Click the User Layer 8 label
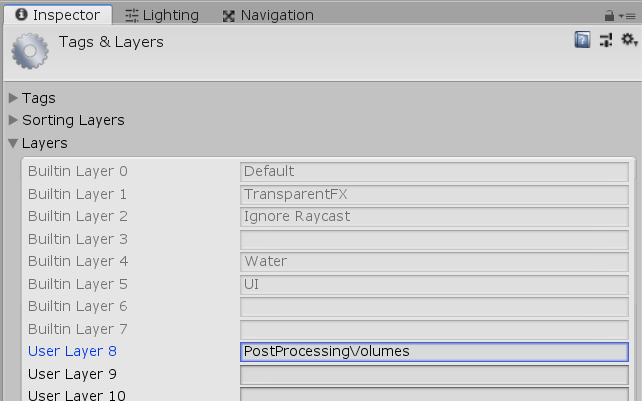The width and height of the screenshot is (642, 401). (72, 352)
